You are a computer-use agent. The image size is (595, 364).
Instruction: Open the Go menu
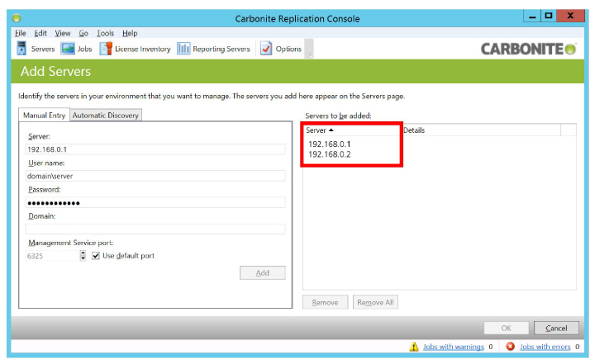click(x=83, y=33)
